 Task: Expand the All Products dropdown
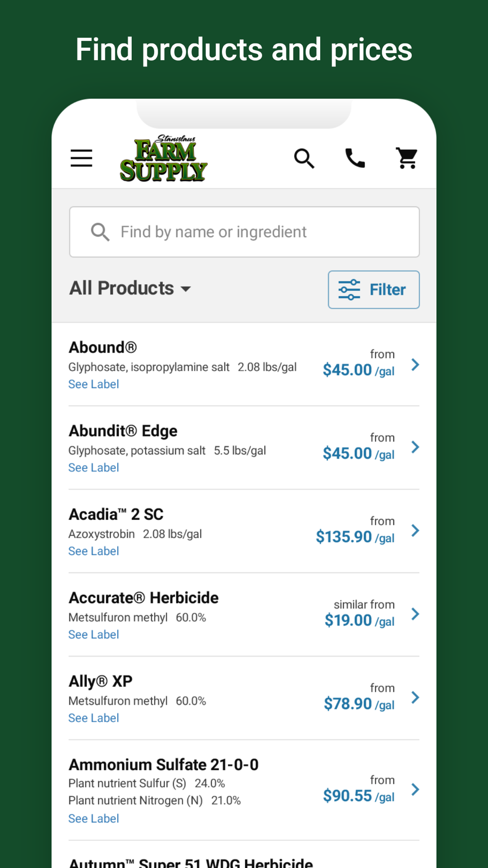(130, 289)
